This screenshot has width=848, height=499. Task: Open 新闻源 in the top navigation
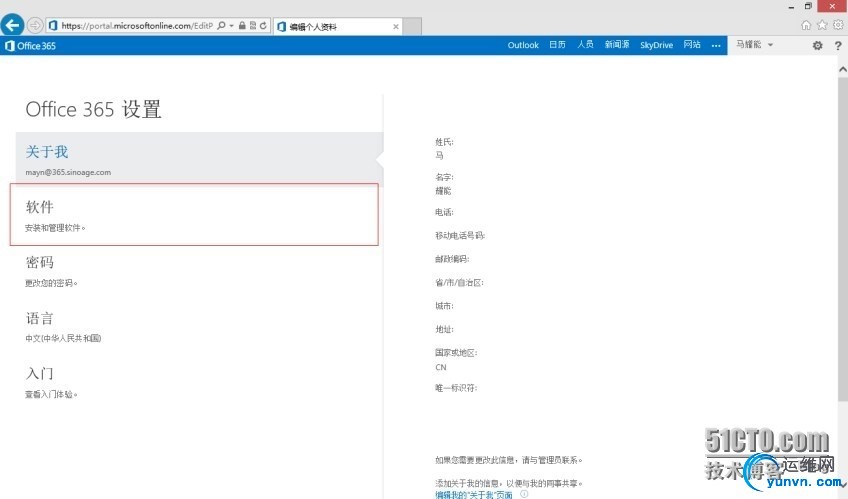point(617,45)
